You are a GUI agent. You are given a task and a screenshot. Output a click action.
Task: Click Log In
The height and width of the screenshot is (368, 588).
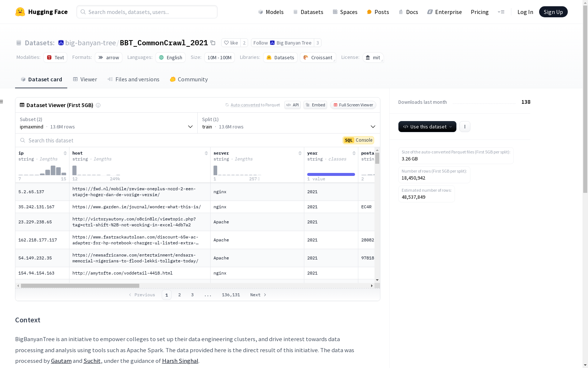[x=525, y=12]
